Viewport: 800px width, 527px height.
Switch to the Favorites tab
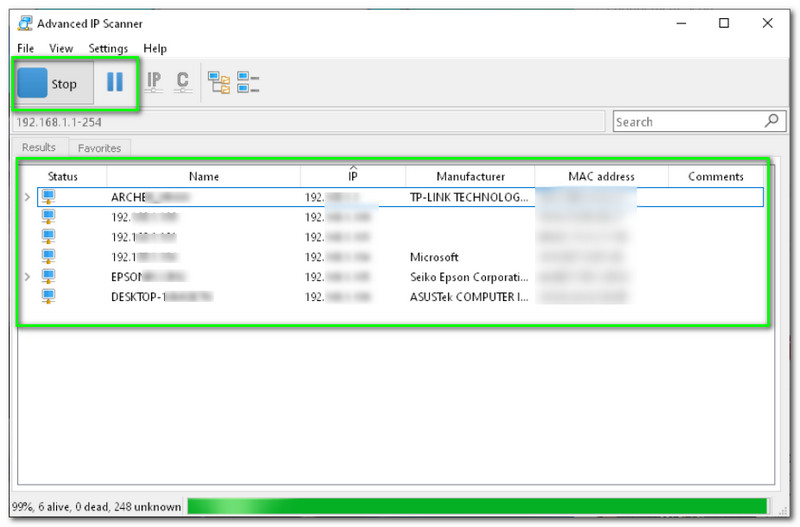click(100, 148)
